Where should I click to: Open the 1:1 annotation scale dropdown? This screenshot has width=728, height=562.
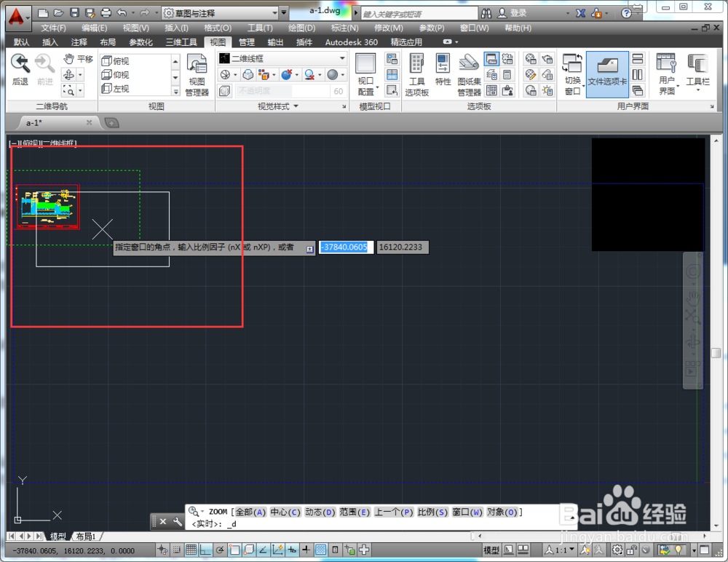point(561,550)
